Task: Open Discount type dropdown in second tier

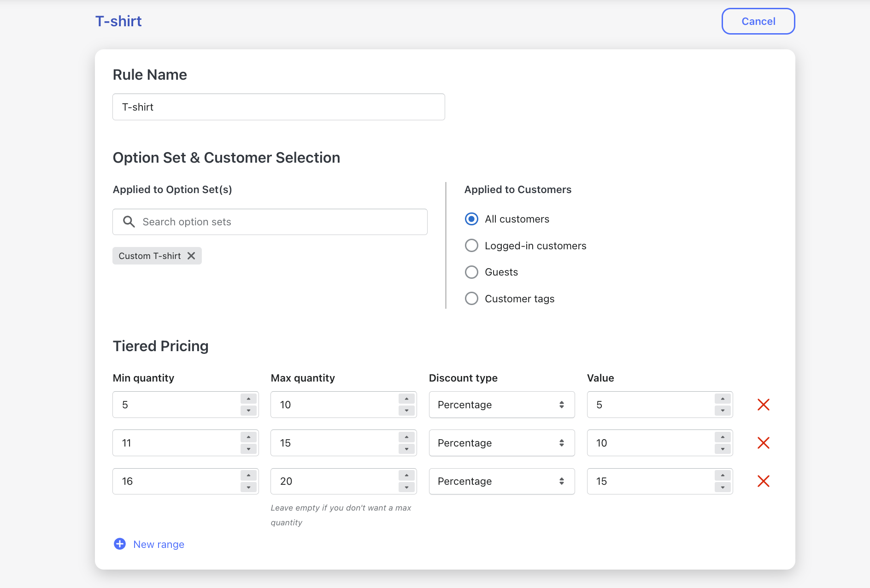Action: (x=501, y=443)
